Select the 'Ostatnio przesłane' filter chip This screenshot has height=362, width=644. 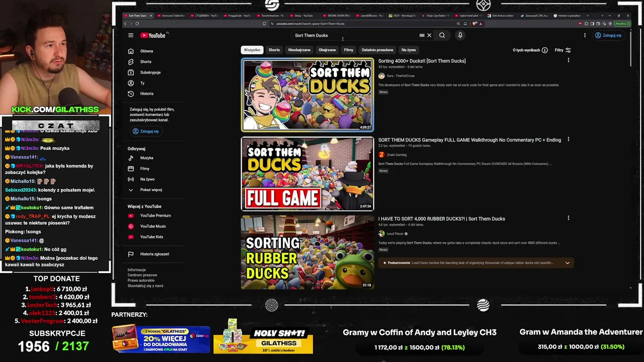click(377, 50)
